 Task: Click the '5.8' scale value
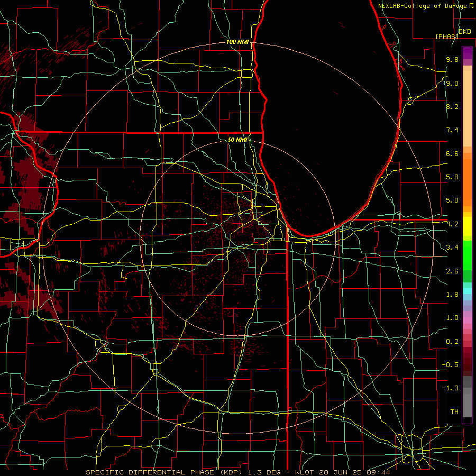452,177
